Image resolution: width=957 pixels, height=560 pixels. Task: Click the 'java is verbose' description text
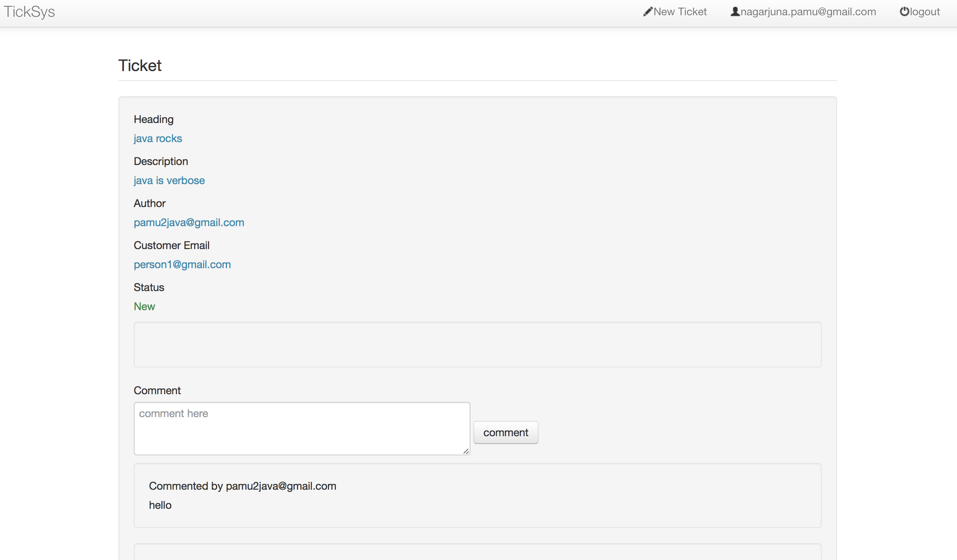coord(169,180)
